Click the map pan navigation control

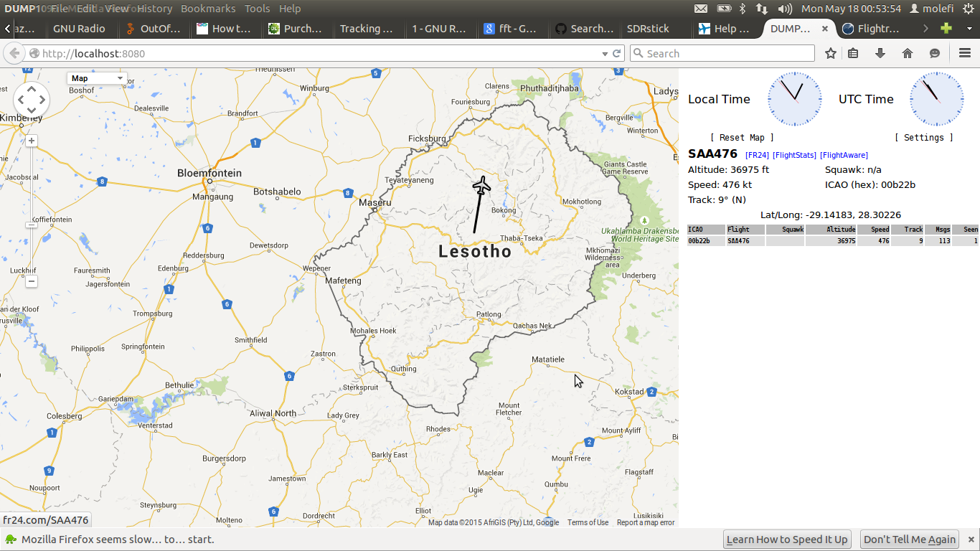coord(32,99)
